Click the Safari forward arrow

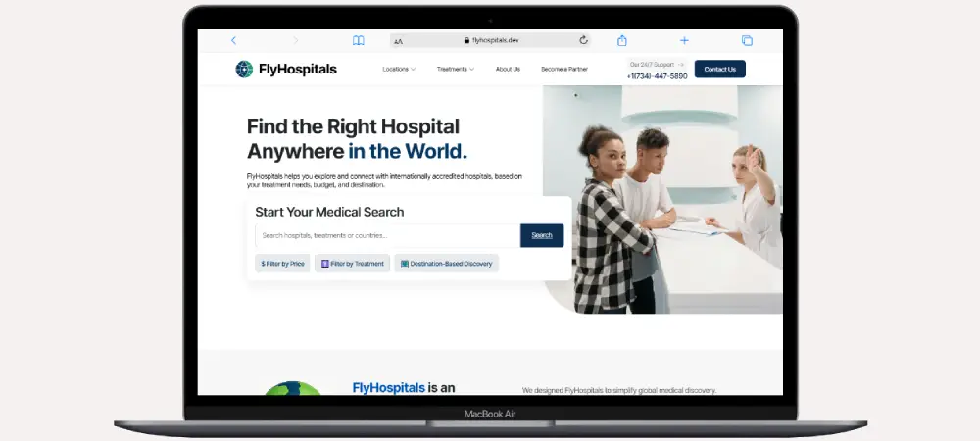click(x=295, y=40)
